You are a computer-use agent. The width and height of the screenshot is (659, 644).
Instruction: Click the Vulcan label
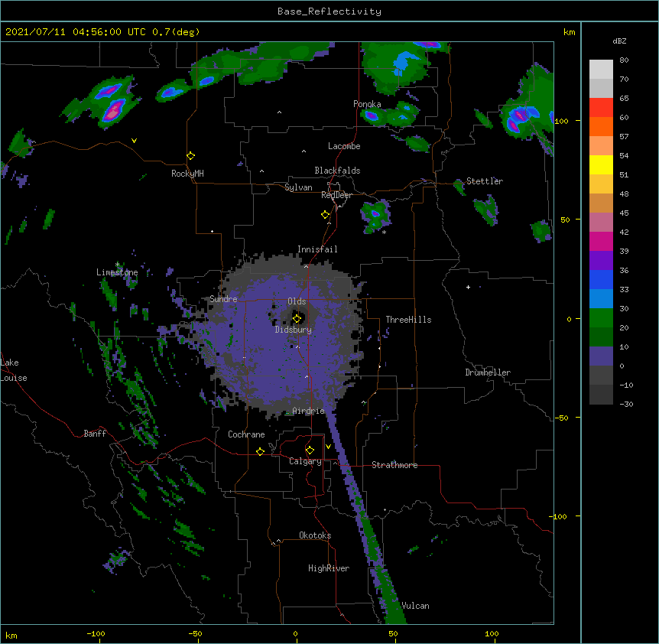point(415,606)
